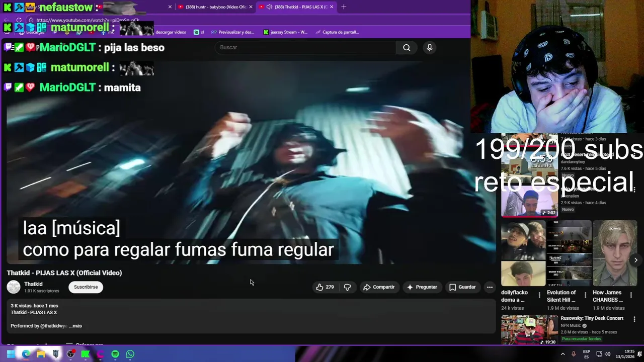644x362 pixels.
Task: Open Microsoft Edge from the taskbar
Action: 26,354
